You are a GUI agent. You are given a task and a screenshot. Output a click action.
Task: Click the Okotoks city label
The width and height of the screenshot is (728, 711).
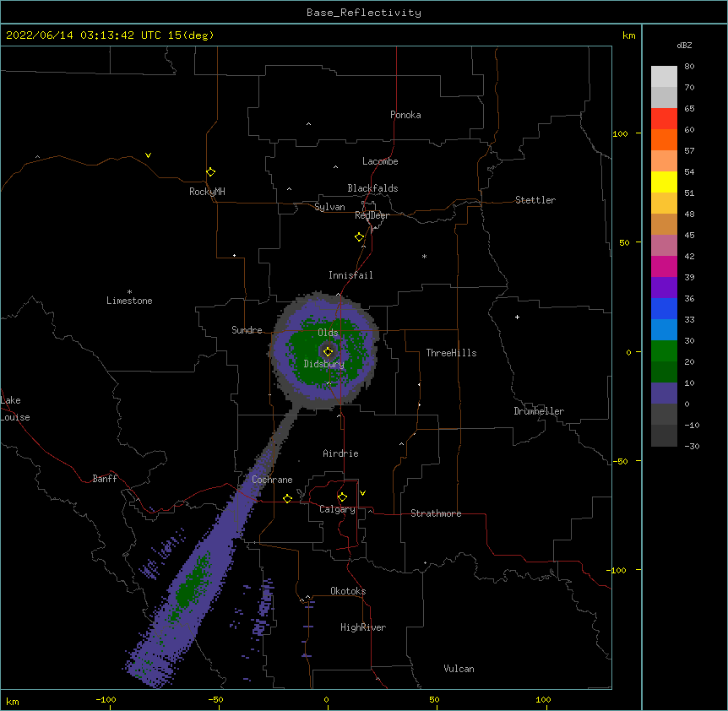(x=348, y=591)
